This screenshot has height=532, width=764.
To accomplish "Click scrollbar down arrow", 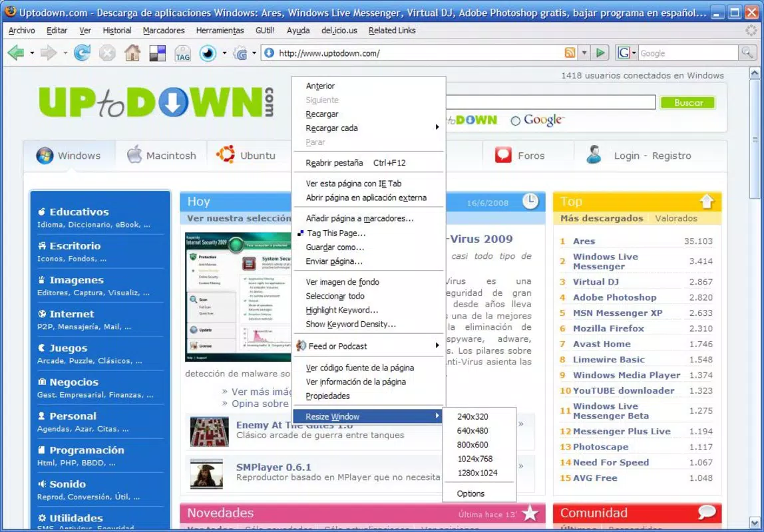I will click(x=754, y=523).
